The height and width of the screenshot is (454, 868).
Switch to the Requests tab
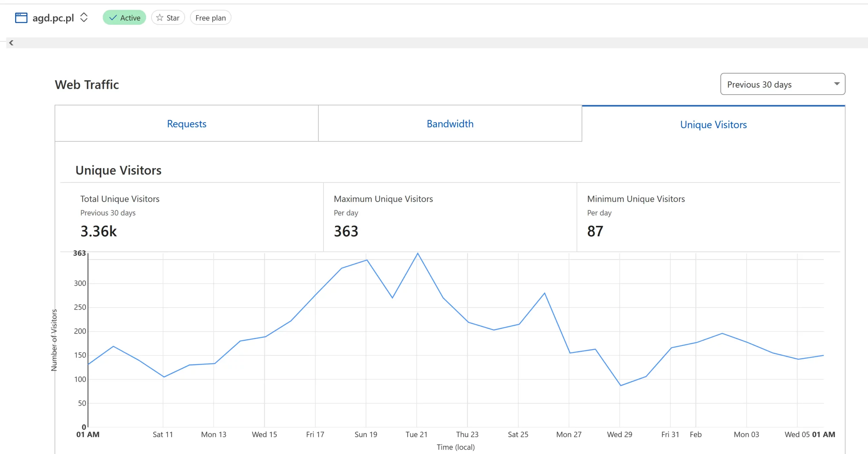point(186,124)
